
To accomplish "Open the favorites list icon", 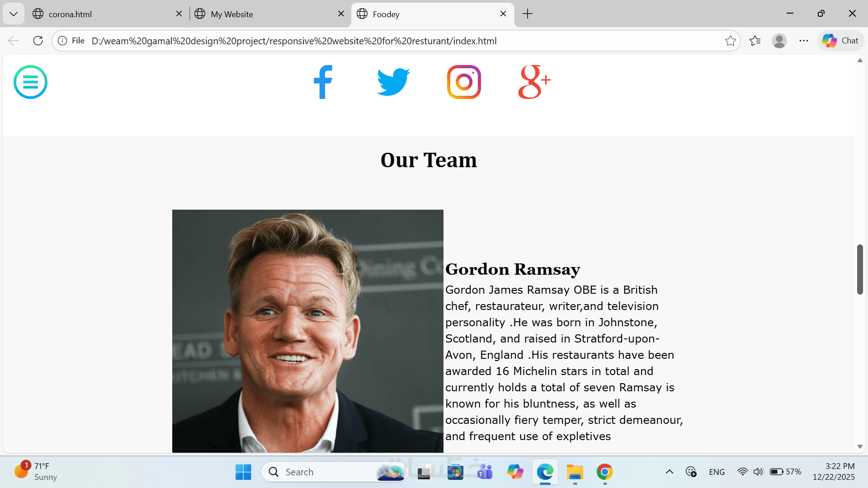I will [755, 41].
